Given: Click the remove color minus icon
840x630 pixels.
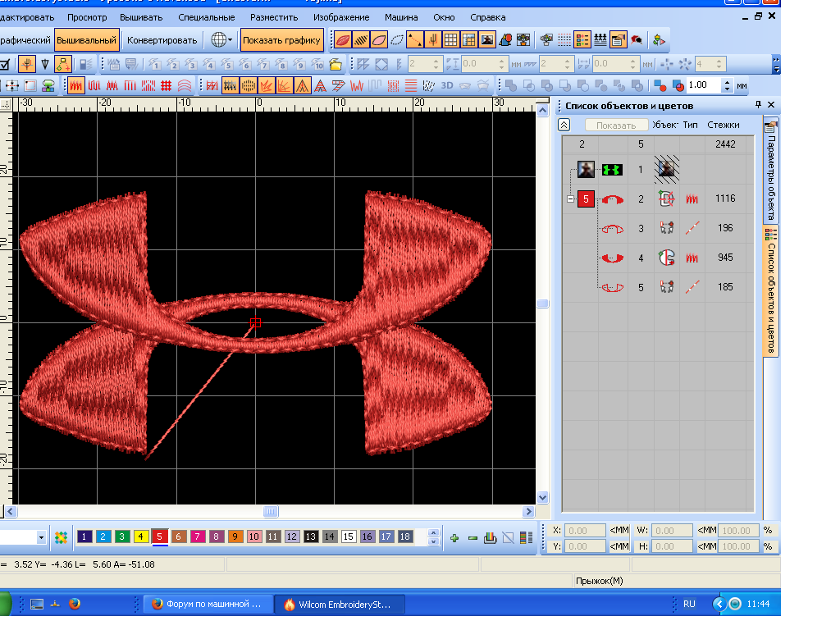Looking at the screenshot, I should (x=472, y=538).
